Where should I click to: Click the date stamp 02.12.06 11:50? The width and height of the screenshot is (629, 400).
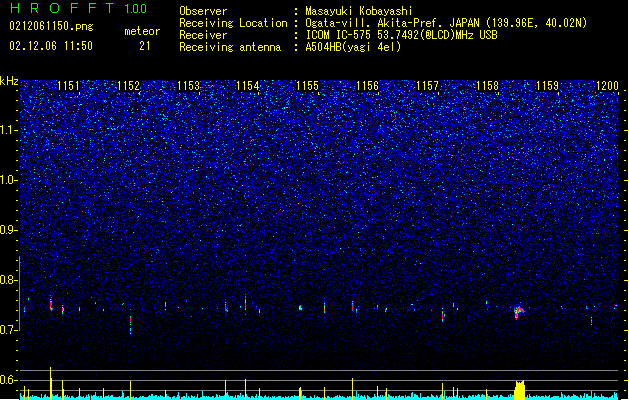click(51, 46)
